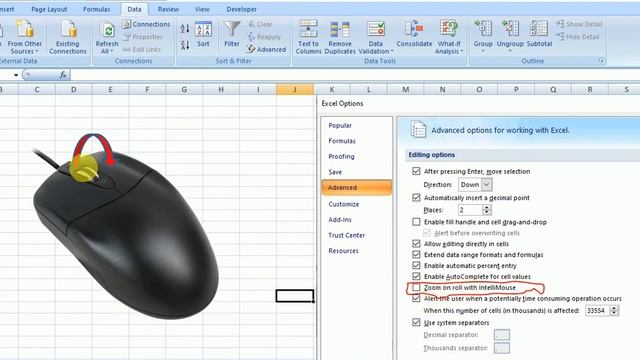Select column H header
The width and height of the screenshot is (640, 360).
[x=221, y=89]
